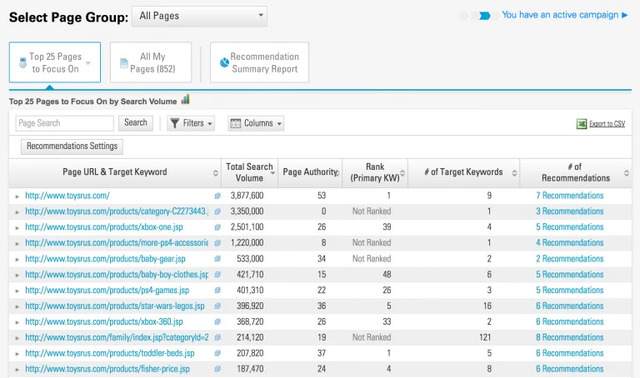Image resolution: width=640 pixels, height=378 pixels.
Task: Expand the star-wars-legos.jsp row
Action: (17, 307)
